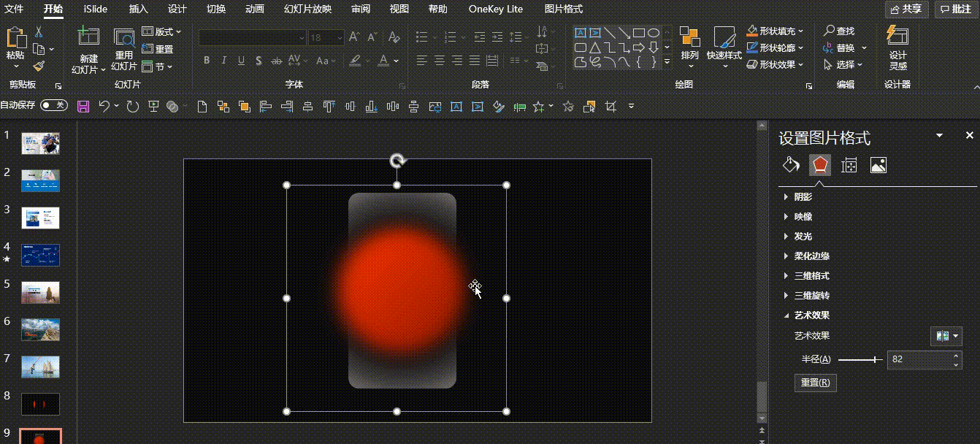Image resolution: width=980 pixels, height=444 pixels.
Task: Open the 艺术效果 preset dropdown
Action: point(946,336)
